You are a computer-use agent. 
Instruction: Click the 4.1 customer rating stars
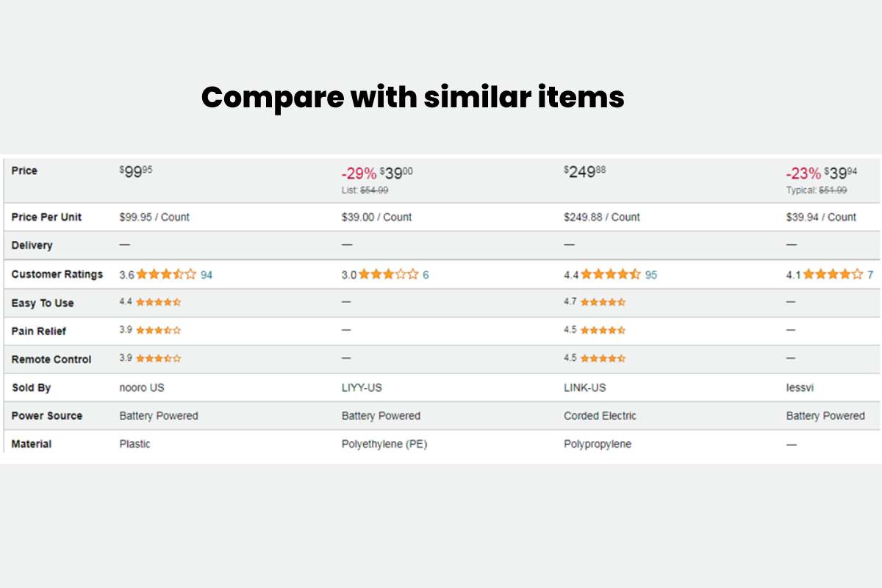(x=833, y=274)
